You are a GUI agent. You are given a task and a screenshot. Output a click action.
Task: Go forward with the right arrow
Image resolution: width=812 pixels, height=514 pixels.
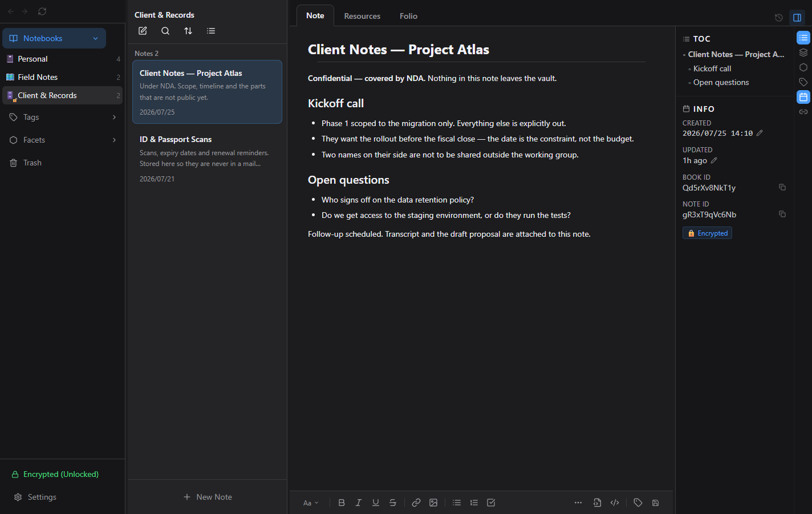[x=25, y=11]
